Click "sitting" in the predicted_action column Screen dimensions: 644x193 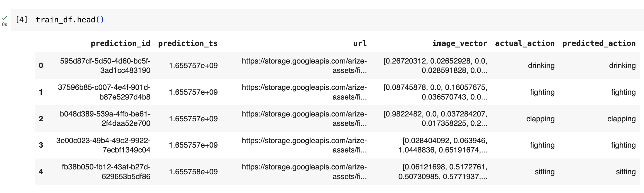pyautogui.click(x=626, y=172)
